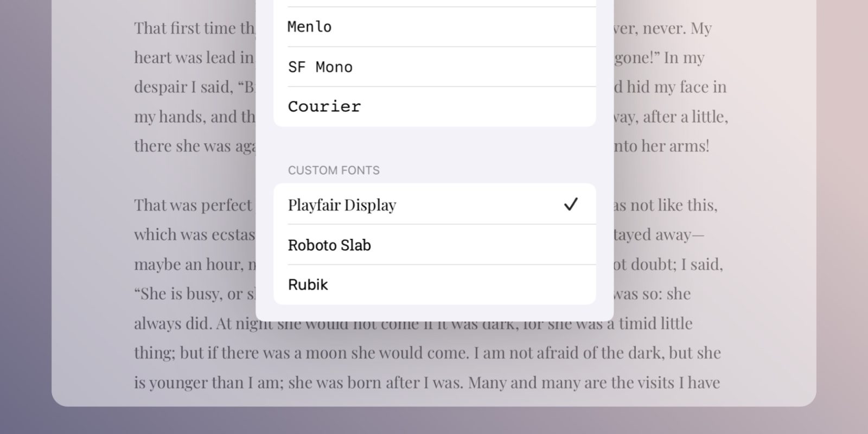The image size is (868, 434).
Task: Click the page text "That was perfect"
Action: coord(193,205)
